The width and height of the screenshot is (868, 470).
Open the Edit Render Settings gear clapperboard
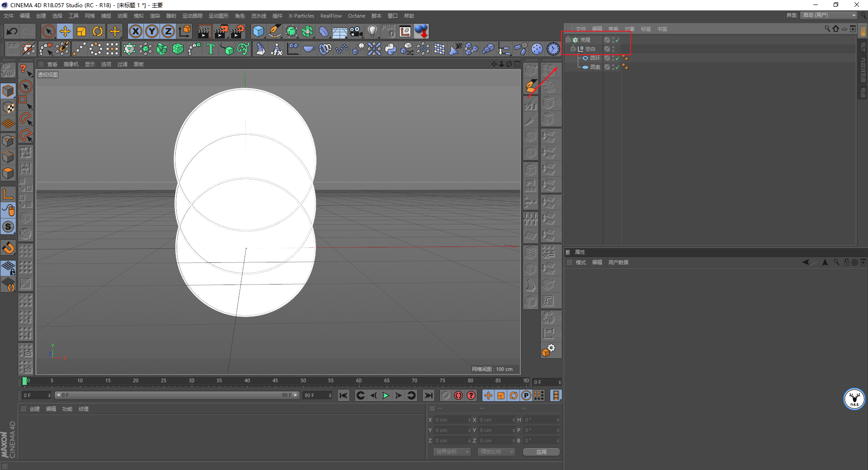[238, 31]
